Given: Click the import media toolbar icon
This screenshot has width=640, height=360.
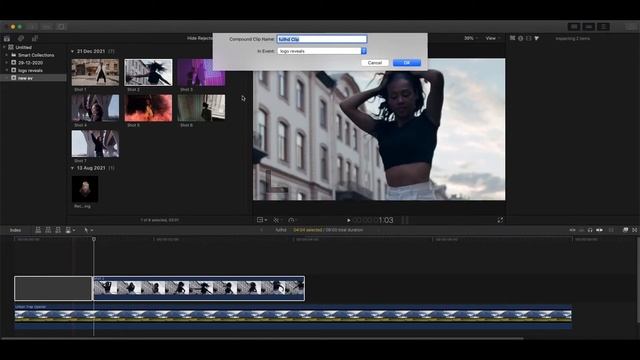Looking at the screenshot, I should coord(32,27).
